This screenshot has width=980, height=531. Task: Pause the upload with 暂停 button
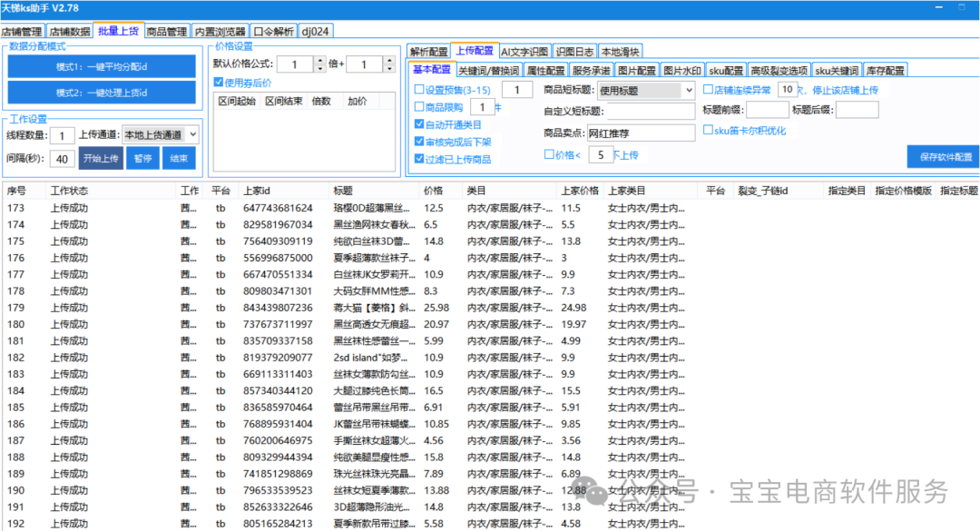click(x=142, y=158)
